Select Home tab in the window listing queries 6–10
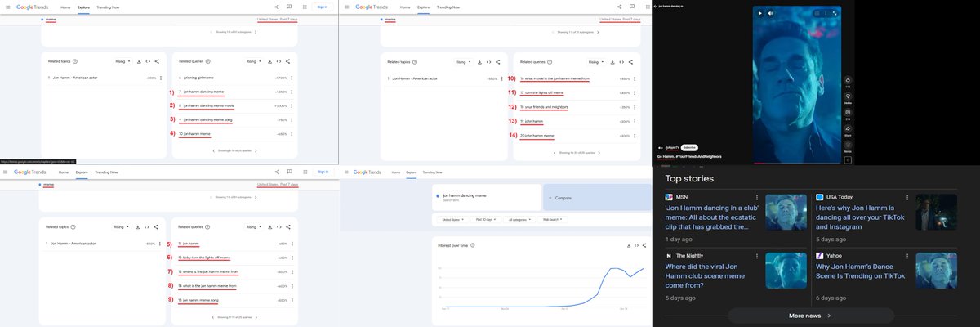This screenshot has width=980, height=327. coord(65,7)
